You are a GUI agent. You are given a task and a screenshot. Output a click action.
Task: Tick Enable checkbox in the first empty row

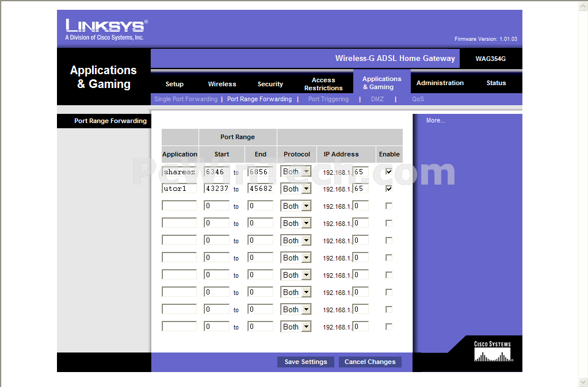tap(389, 206)
